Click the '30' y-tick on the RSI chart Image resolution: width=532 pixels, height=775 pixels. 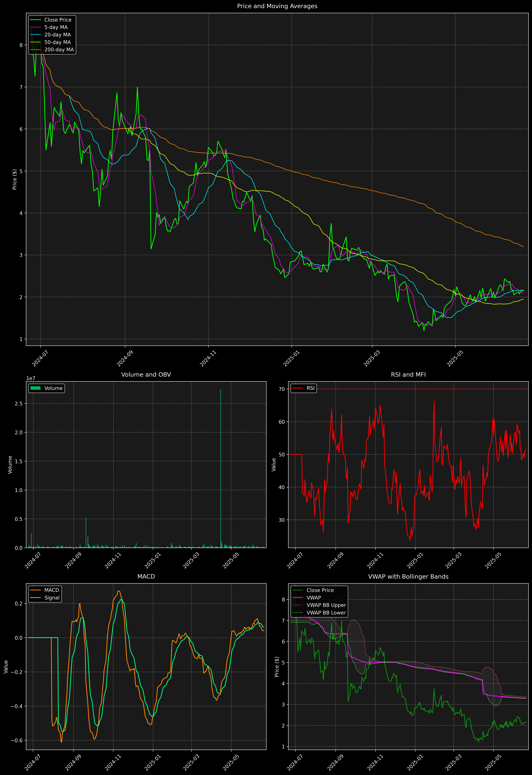(x=282, y=520)
